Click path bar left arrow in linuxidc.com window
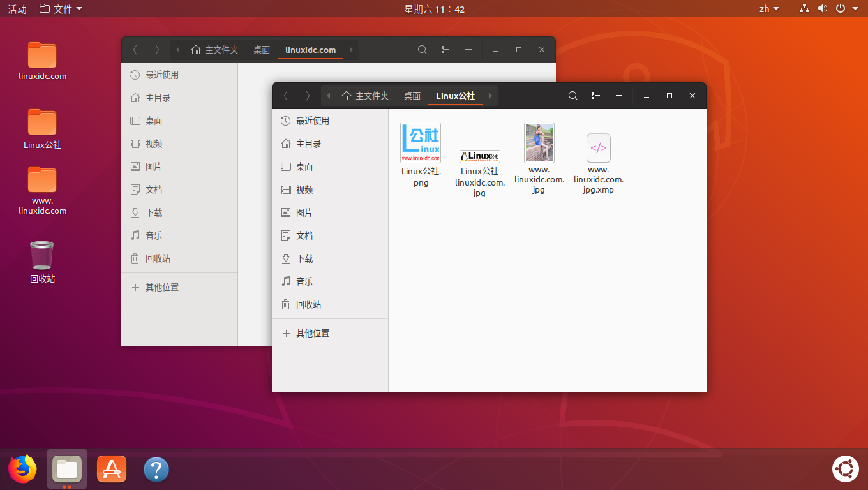The height and width of the screenshot is (490, 868). click(177, 50)
